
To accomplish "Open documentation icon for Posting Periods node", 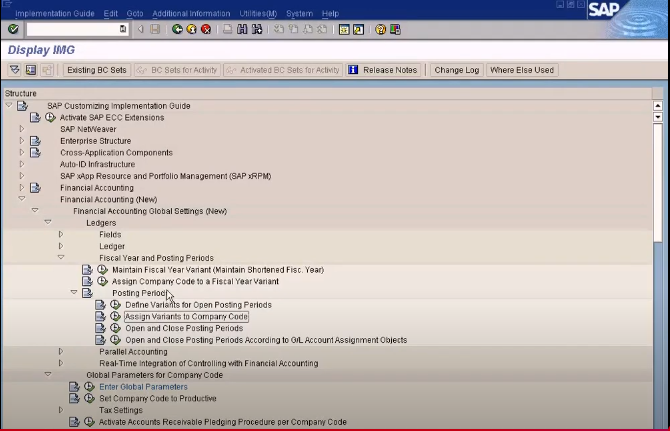I will point(87,293).
